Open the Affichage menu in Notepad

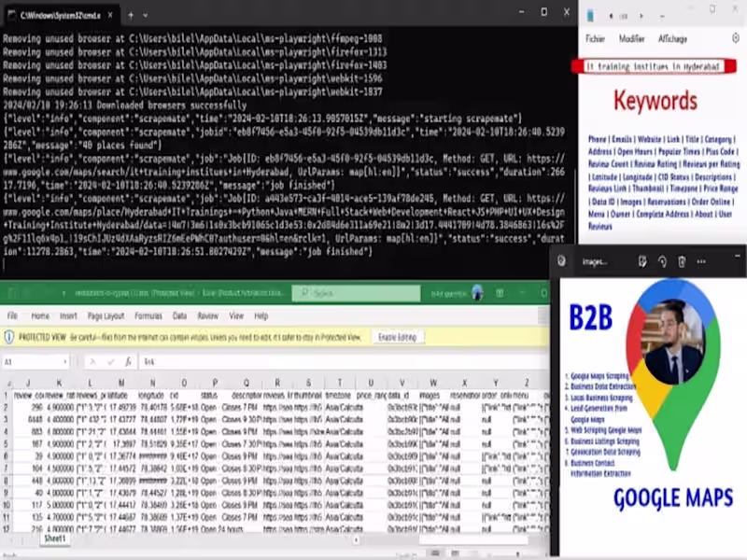tap(672, 39)
